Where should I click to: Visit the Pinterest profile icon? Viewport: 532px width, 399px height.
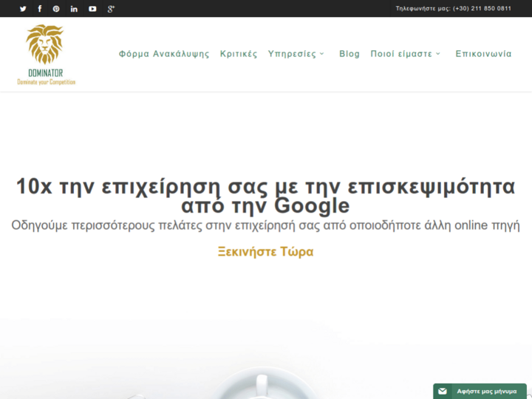[56, 9]
